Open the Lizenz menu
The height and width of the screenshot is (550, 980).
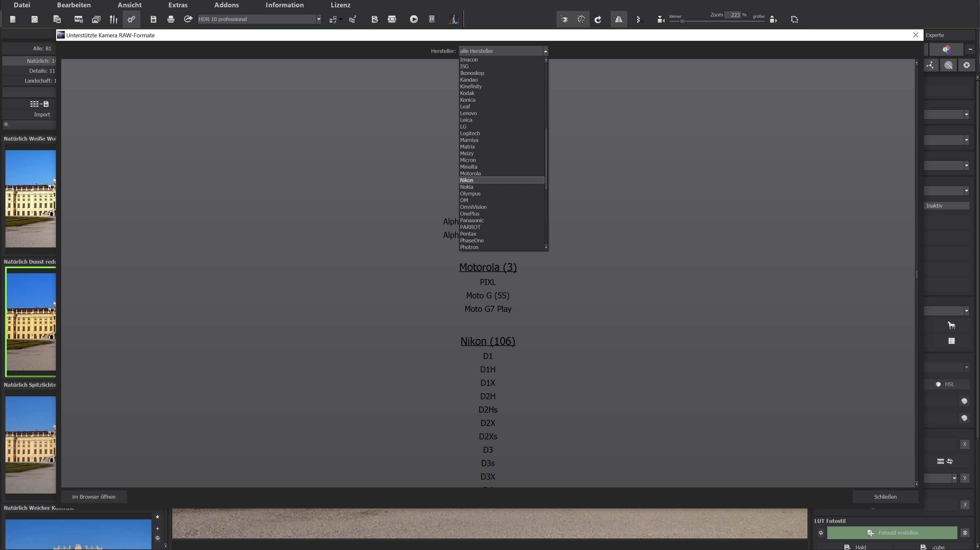click(341, 5)
